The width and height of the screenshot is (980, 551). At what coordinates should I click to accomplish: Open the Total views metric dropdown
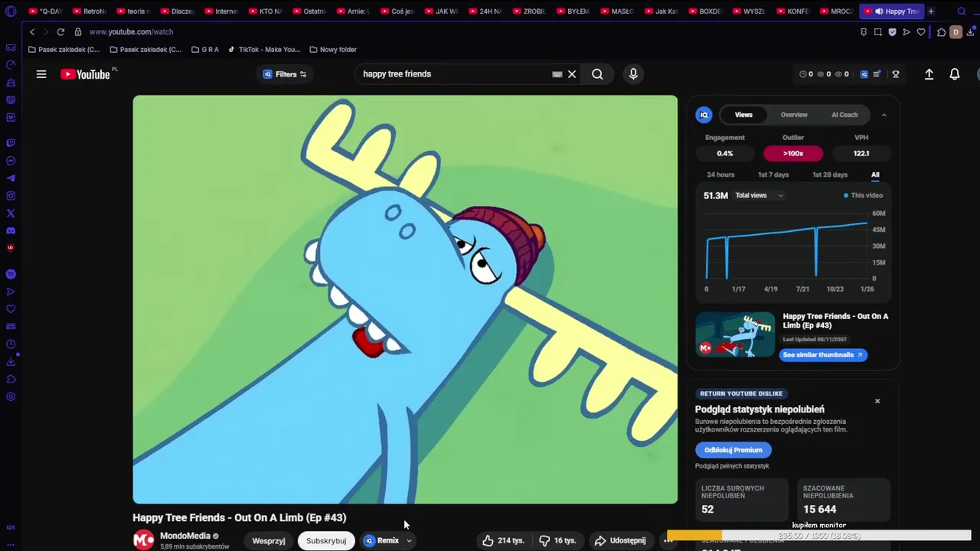tap(759, 195)
